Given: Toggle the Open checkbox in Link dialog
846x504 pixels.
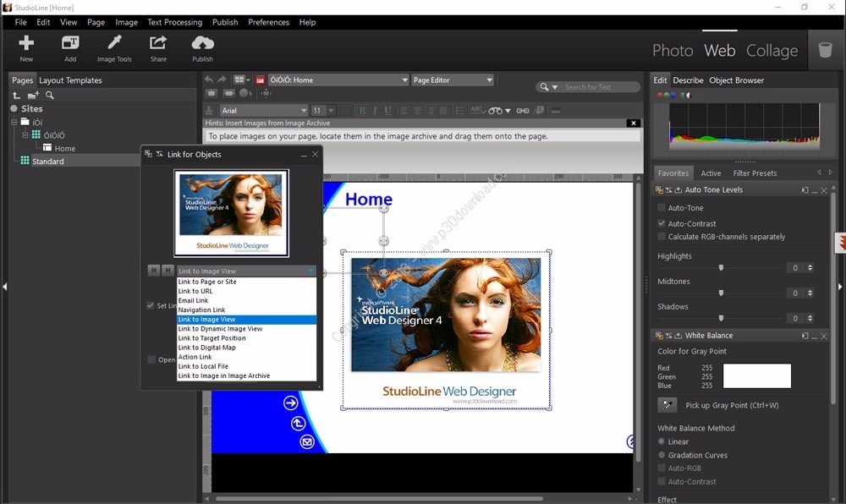Looking at the screenshot, I should [151, 359].
